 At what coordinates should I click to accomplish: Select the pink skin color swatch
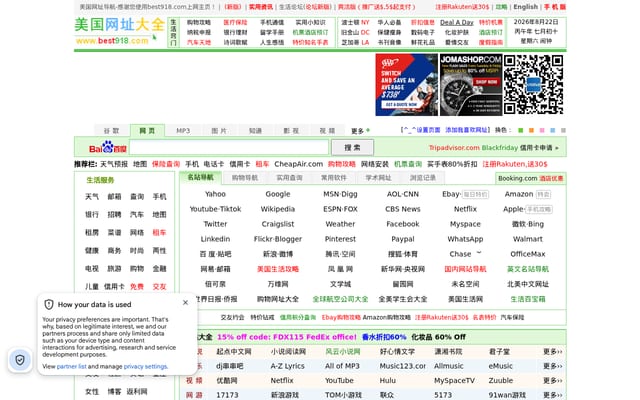[x=542, y=131]
